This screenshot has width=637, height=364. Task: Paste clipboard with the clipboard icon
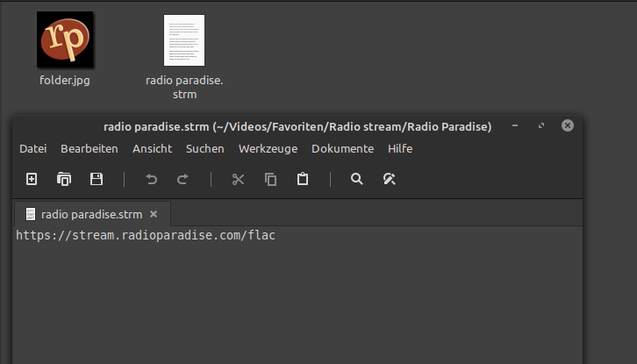coord(303,179)
